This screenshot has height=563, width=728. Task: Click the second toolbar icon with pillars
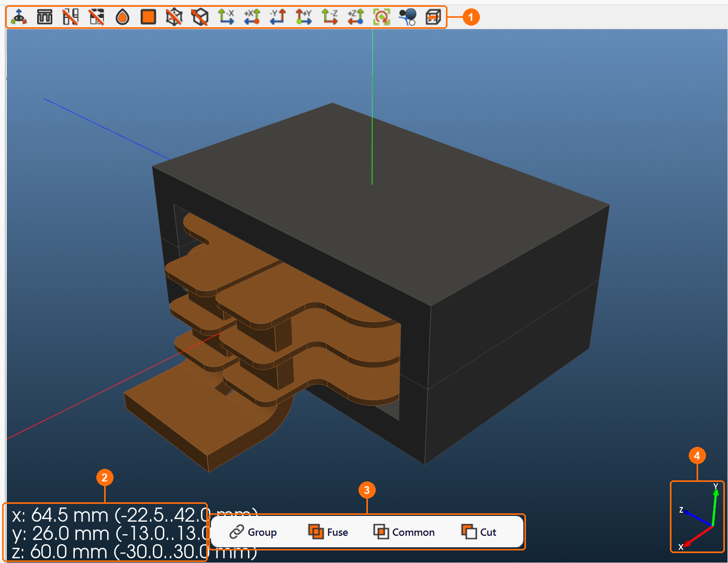[x=45, y=17]
